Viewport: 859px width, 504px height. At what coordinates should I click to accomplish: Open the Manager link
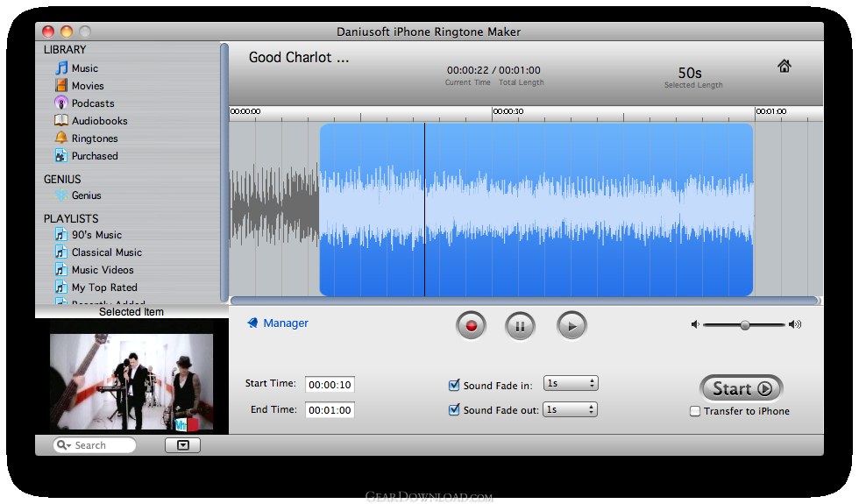[286, 323]
